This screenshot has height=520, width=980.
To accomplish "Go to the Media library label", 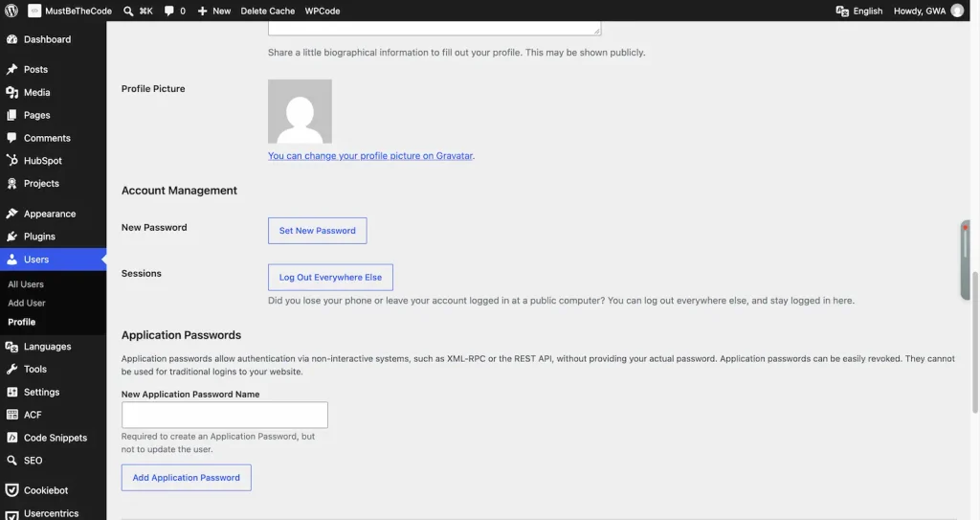I will tap(37, 93).
